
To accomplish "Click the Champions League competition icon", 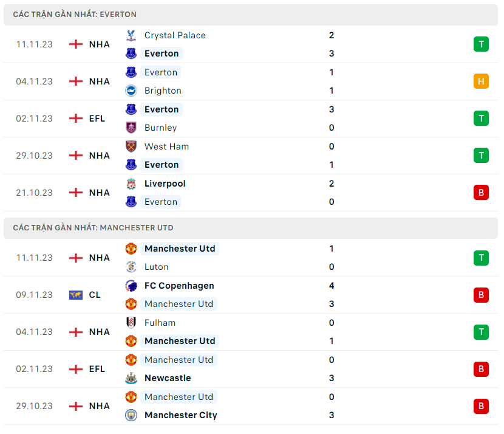I will click(x=76, y=295).
